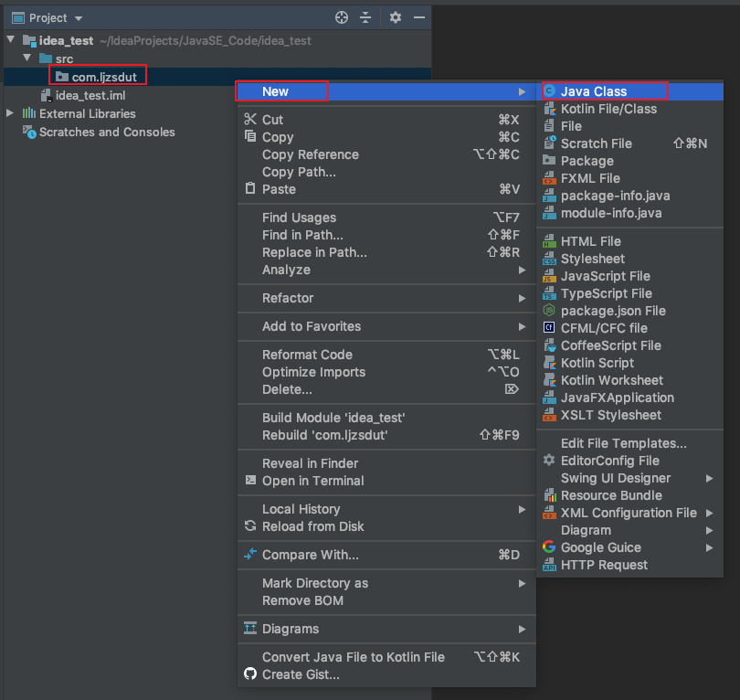Viewport: 740px width, 700px height.
Task: Select Build Module 'idea_test'
Action: pos(386,418)
